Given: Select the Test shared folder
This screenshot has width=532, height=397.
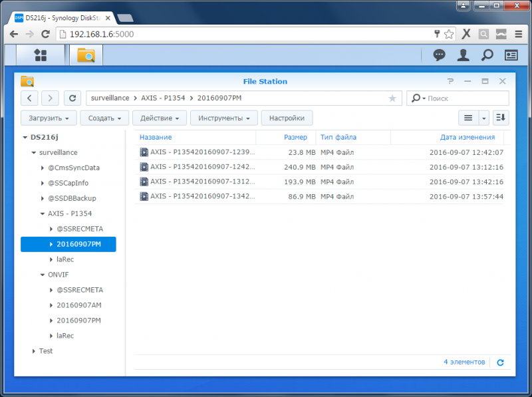Looking at the screenshot, I should (46, 351).
